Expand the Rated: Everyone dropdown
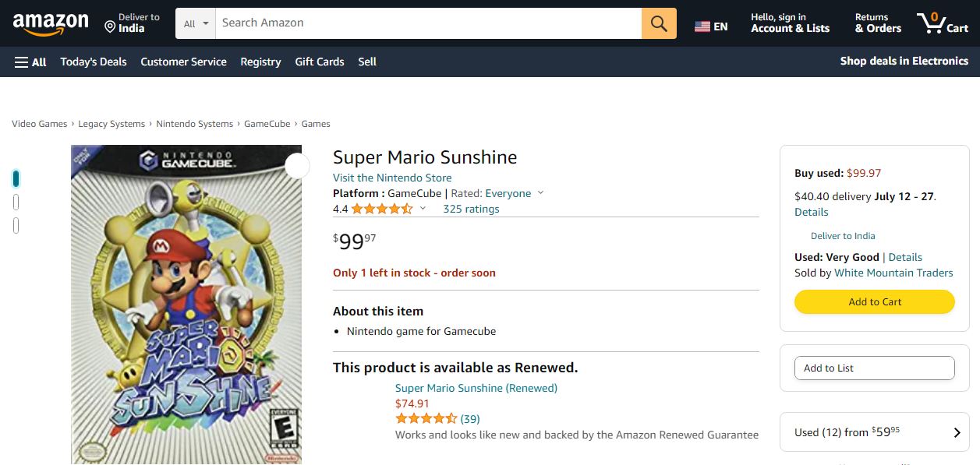The height and width of the screenshot is (465, 980). tap(540, 193)
